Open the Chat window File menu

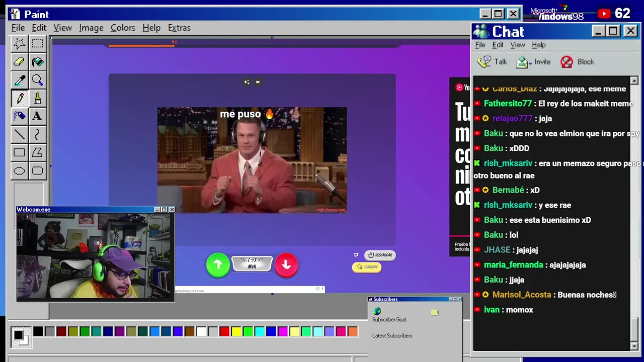[x=480, y=45]
